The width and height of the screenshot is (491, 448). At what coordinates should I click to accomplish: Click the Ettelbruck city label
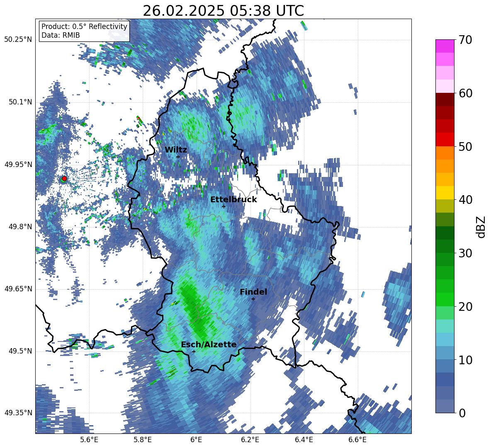[233, 200]
